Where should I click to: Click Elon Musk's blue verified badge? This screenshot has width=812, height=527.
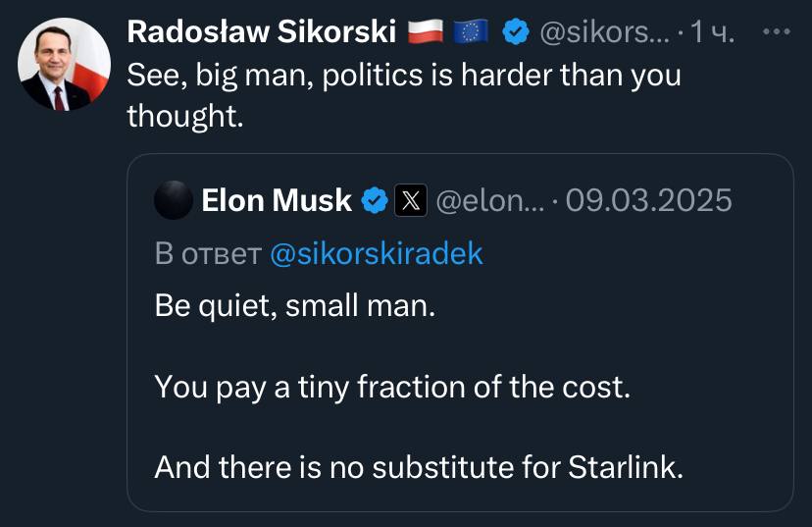pos(375,200)
